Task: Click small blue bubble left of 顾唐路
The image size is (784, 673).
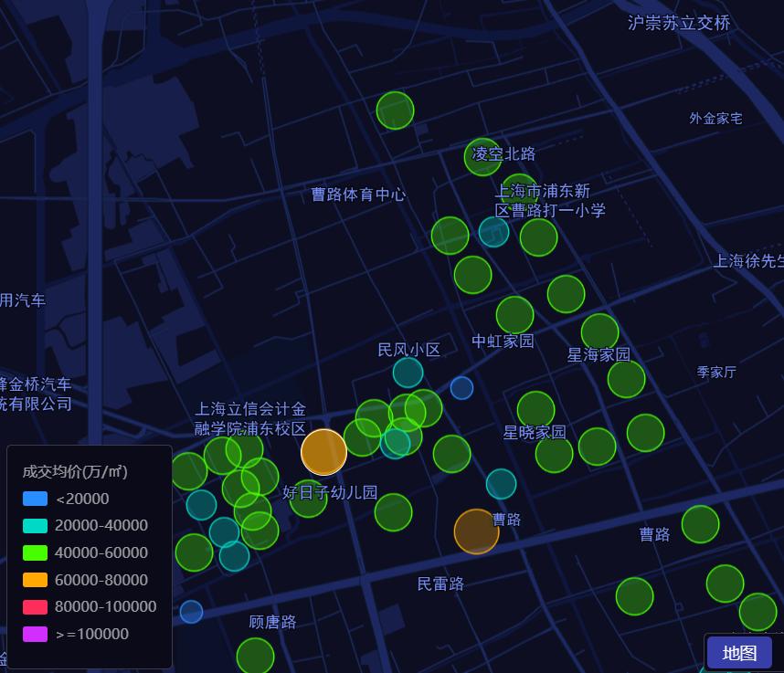Action: tap(191, 612)
